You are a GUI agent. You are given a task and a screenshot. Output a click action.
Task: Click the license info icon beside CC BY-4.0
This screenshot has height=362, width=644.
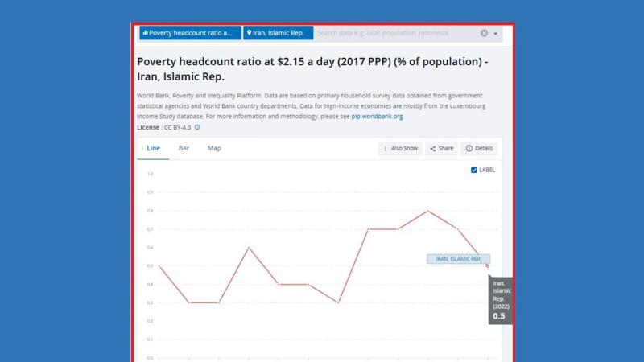[x=197, y=127]
